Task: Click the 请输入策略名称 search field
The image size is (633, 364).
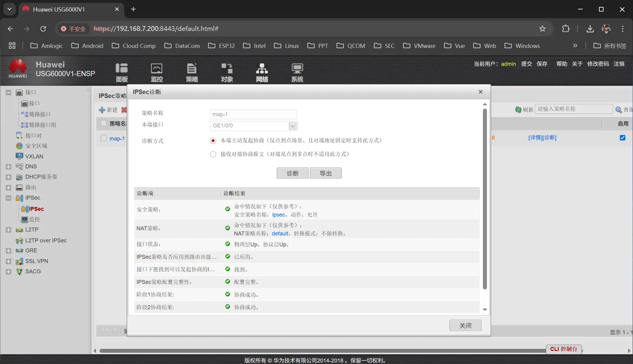Action: (573, 109)
